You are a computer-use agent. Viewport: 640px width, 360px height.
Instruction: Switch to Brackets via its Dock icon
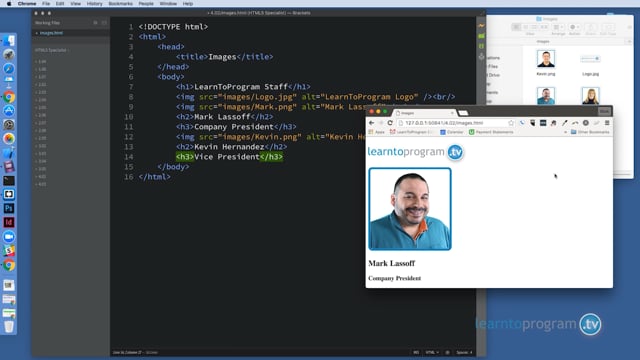(x=9, y=194)
